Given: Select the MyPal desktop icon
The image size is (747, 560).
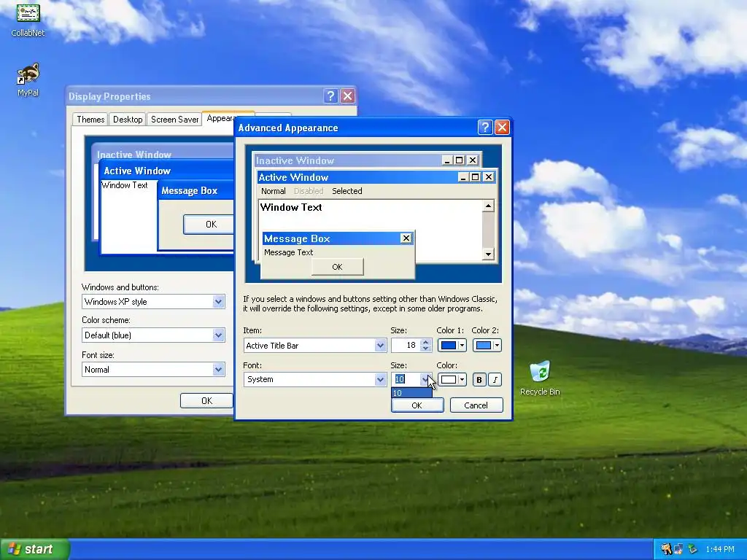Looking at the screenshot, I should [x=28, y=80].
